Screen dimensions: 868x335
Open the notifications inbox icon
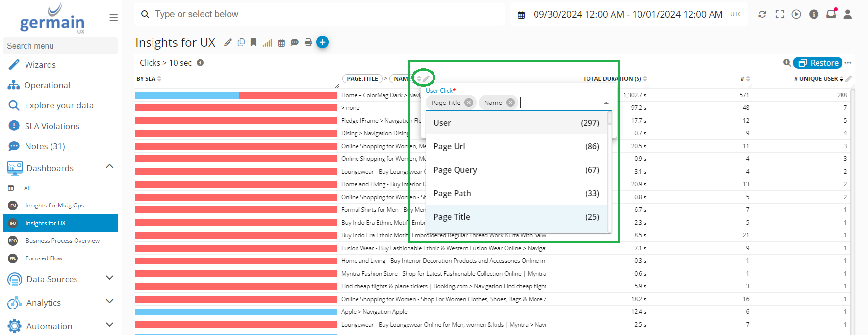tap(831, 14)
